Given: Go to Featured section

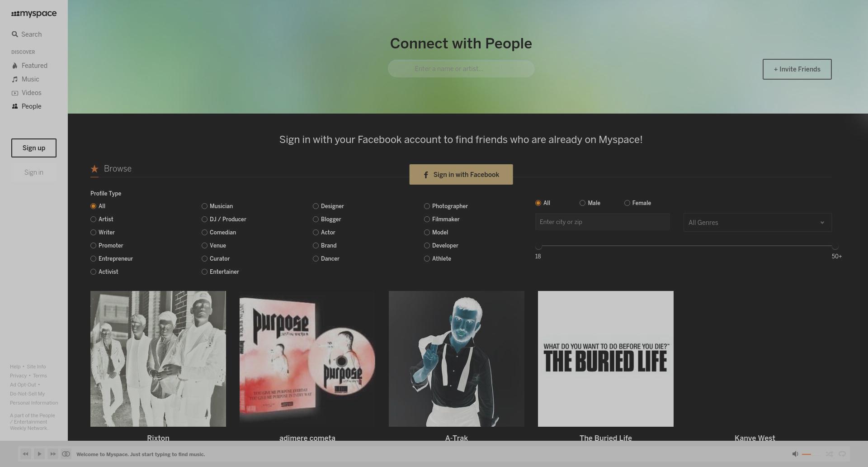Looking at the screenshot, I should [x=30, y=66].
